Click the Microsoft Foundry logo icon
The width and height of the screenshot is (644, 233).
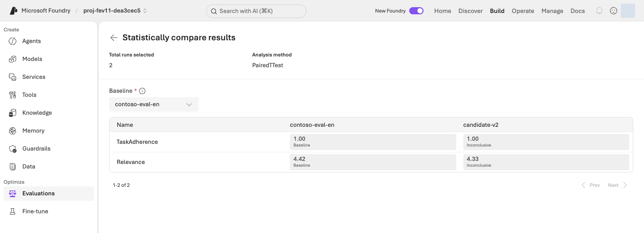coord(13,11)
